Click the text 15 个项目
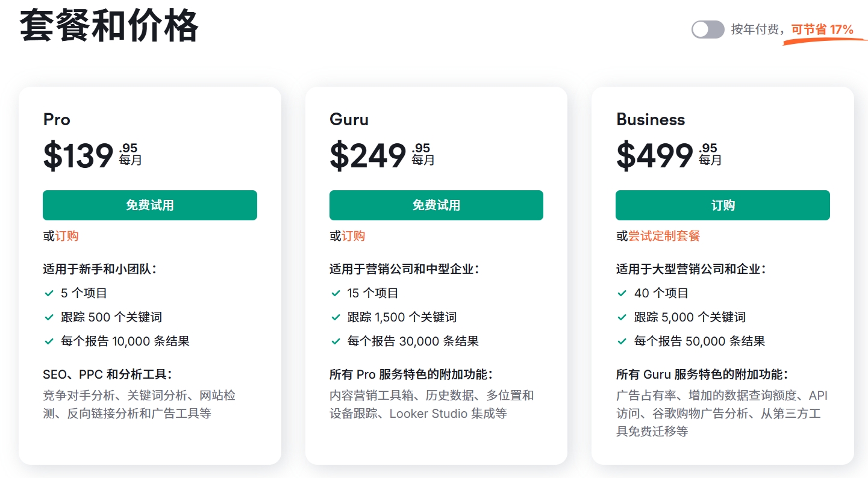This screenshot has width=868, height=478. click(373, 293)
